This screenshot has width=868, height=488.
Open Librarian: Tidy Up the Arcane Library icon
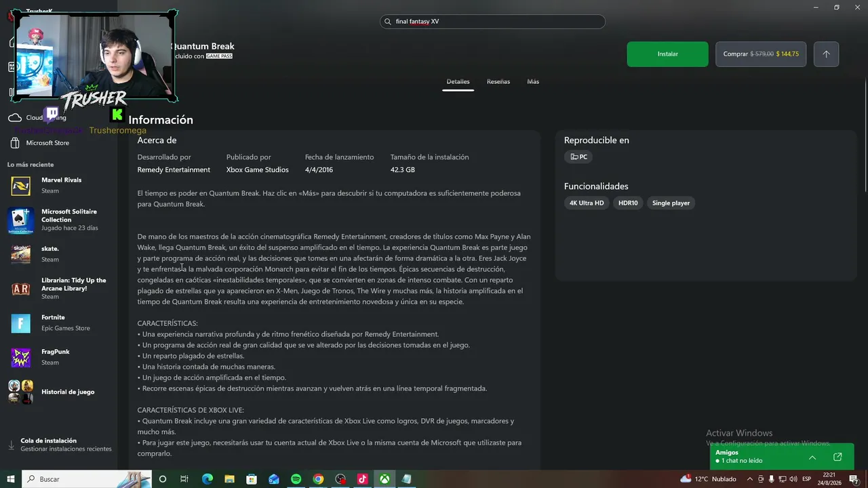coord(20,288)
